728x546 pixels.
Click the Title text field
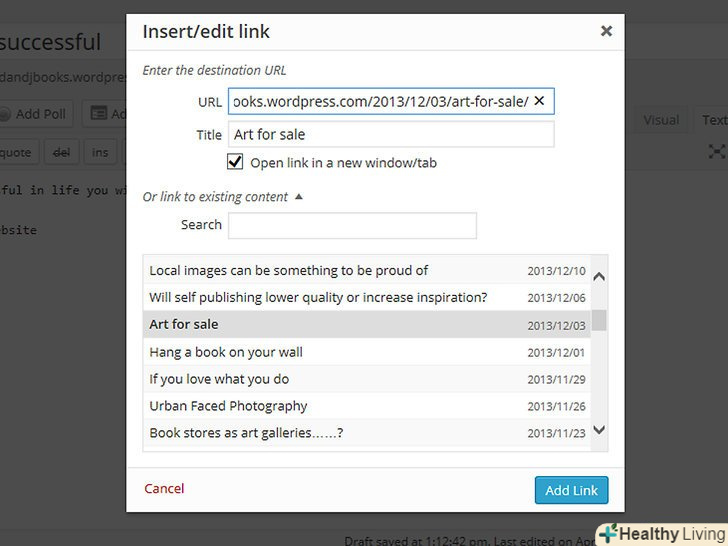click(x=390, y=135)
